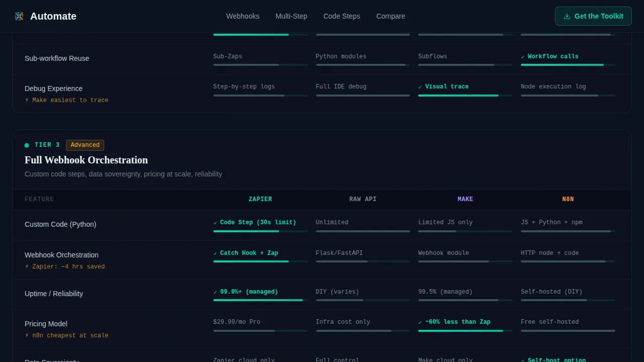Image resolution: width=644 pixels, height=362 pixels.
Task: Click the Uptime / Reliability row label
Action: click(x=54, y=294)
